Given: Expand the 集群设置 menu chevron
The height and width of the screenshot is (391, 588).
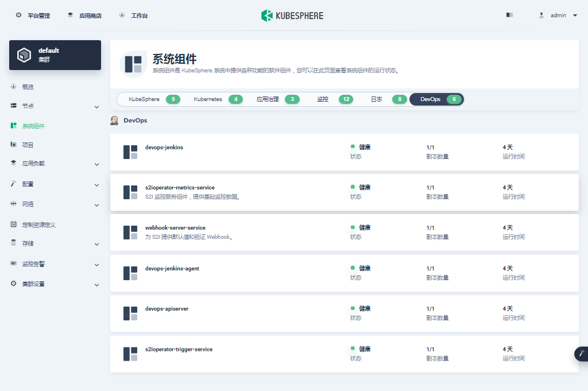Looking at the screenshot, I should (x=96, y=285).
